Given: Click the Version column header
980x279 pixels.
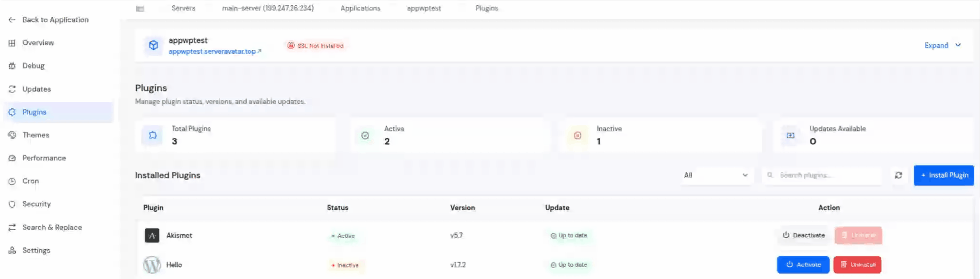Looking at the screenshot, I should click(462, 208).
